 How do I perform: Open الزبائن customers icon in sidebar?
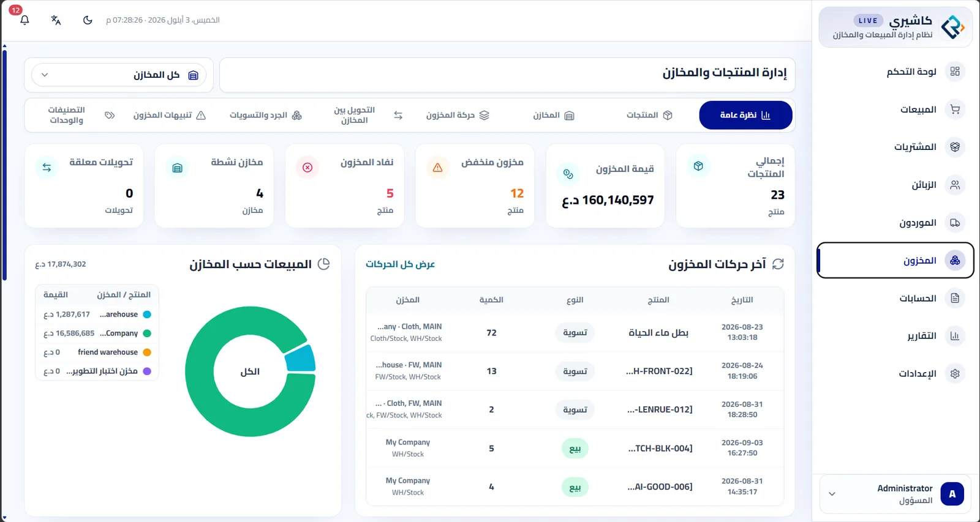tap(955, 185)
